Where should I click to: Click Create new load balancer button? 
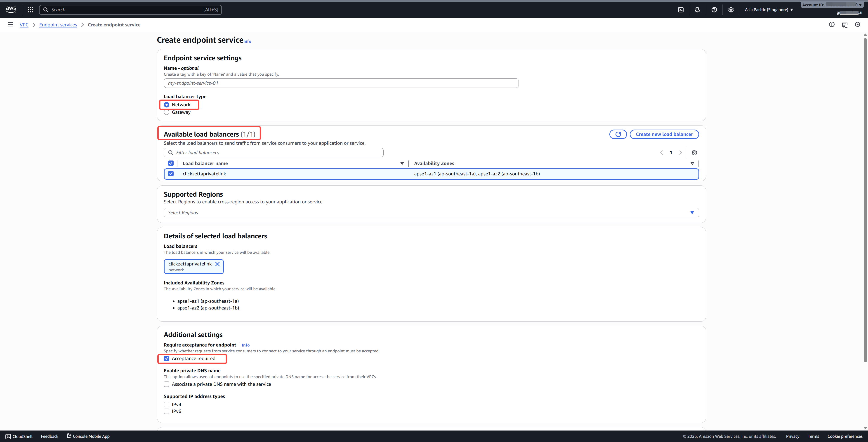[x=664, y=134]
